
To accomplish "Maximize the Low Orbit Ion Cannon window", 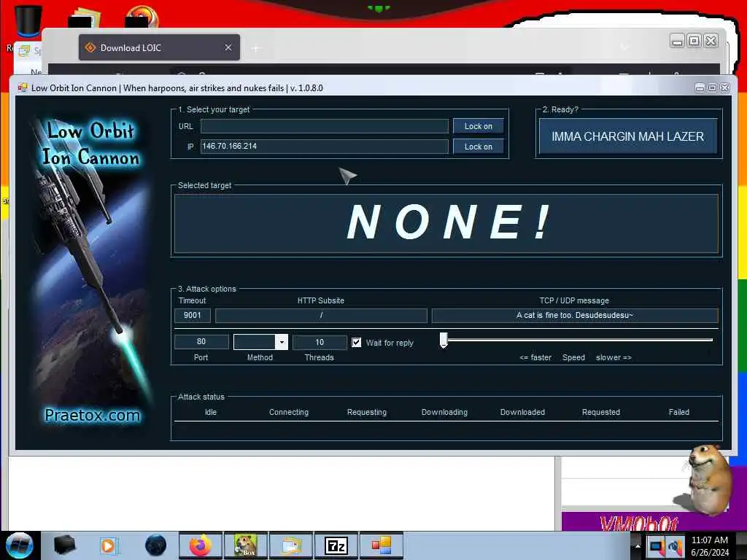I will click(712, 87).
